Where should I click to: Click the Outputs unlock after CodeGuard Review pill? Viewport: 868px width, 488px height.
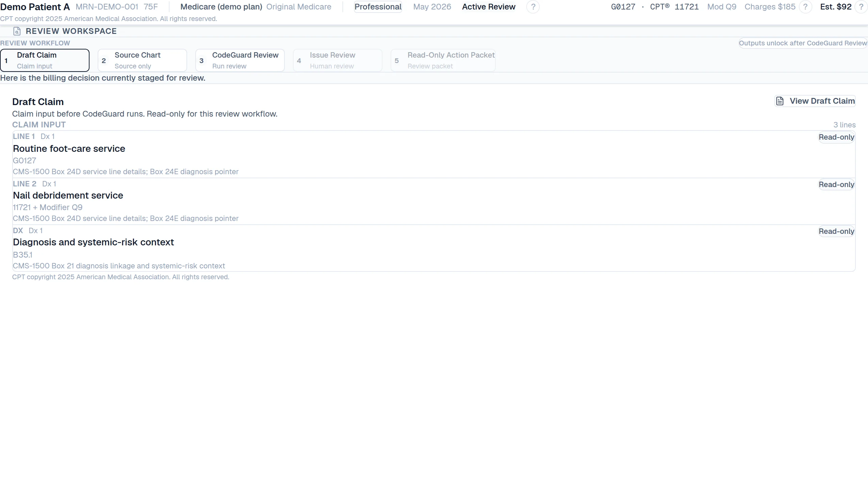pos(803,43)
